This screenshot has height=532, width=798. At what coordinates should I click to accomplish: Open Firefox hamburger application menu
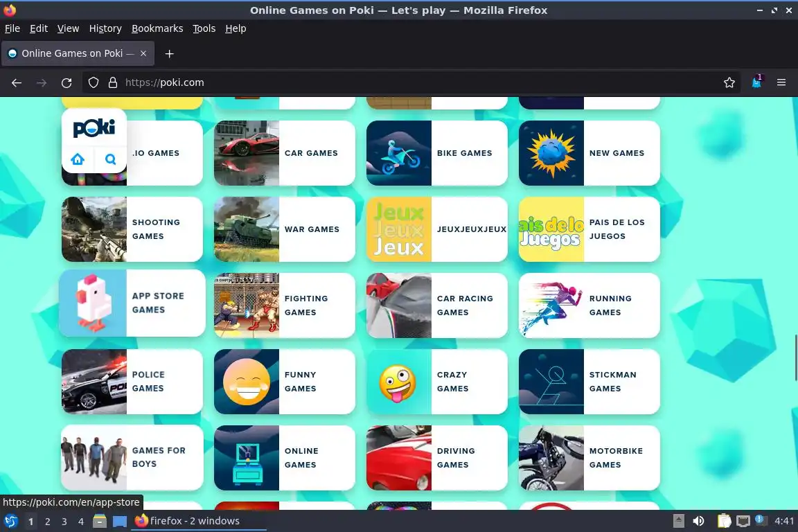[781, 82]
